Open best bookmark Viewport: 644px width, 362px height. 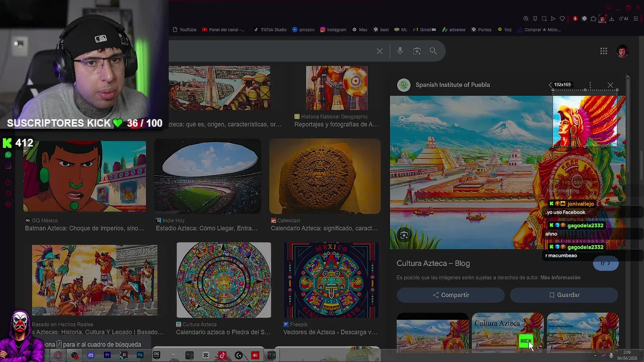[381, 30]
